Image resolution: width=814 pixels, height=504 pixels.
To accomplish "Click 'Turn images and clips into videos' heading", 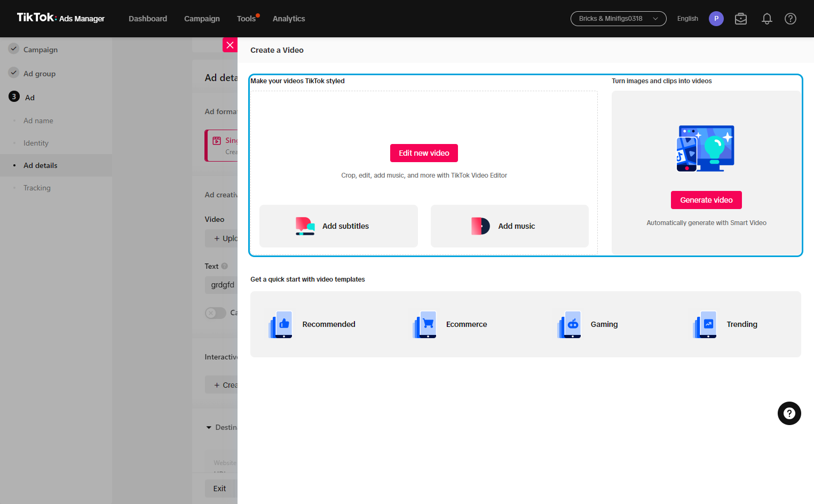I will pos(661,81).
